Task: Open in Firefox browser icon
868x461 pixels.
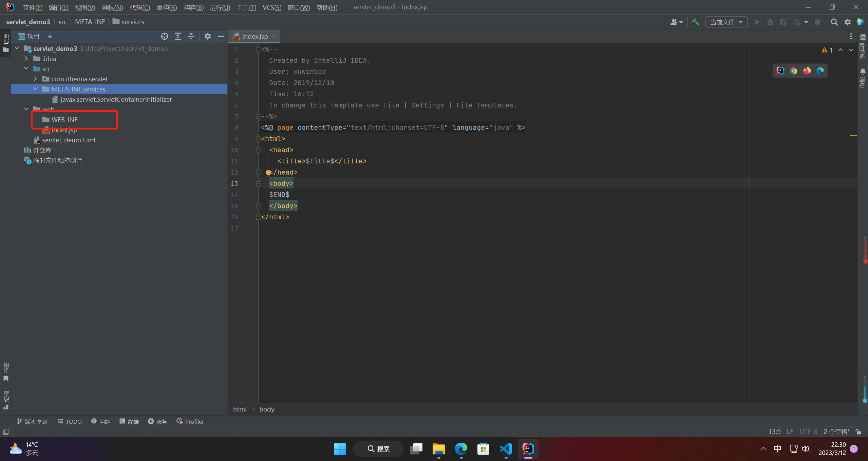Action: [x=807, y=71]
